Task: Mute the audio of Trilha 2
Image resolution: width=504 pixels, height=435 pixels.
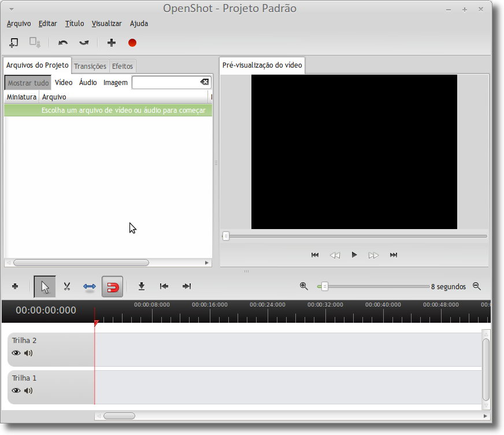Action: pos(28,353)
